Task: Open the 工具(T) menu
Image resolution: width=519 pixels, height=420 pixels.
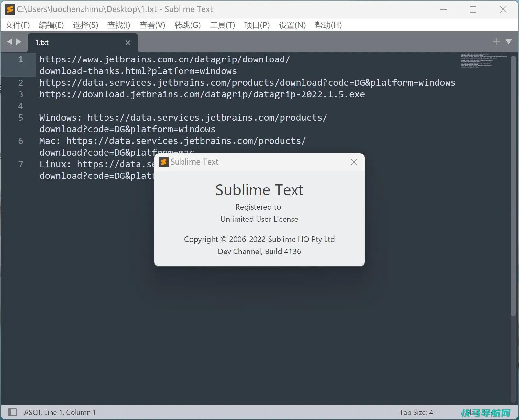Action: tap(222, 25)
